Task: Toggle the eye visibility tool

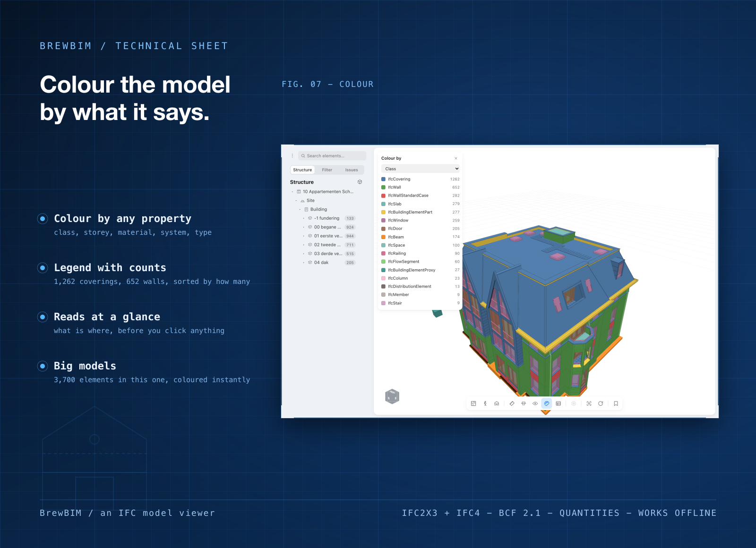Action: tap(535, 403)
